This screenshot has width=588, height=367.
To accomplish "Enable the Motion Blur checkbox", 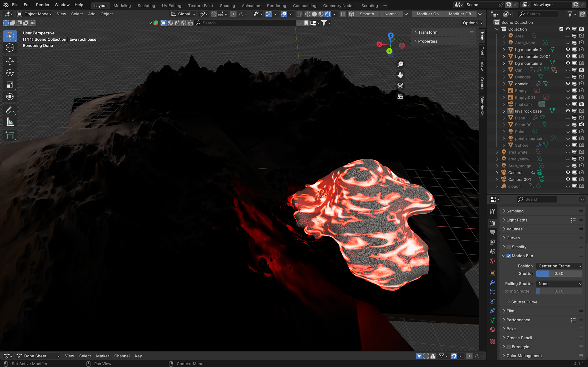I will (x=509, y=256).
